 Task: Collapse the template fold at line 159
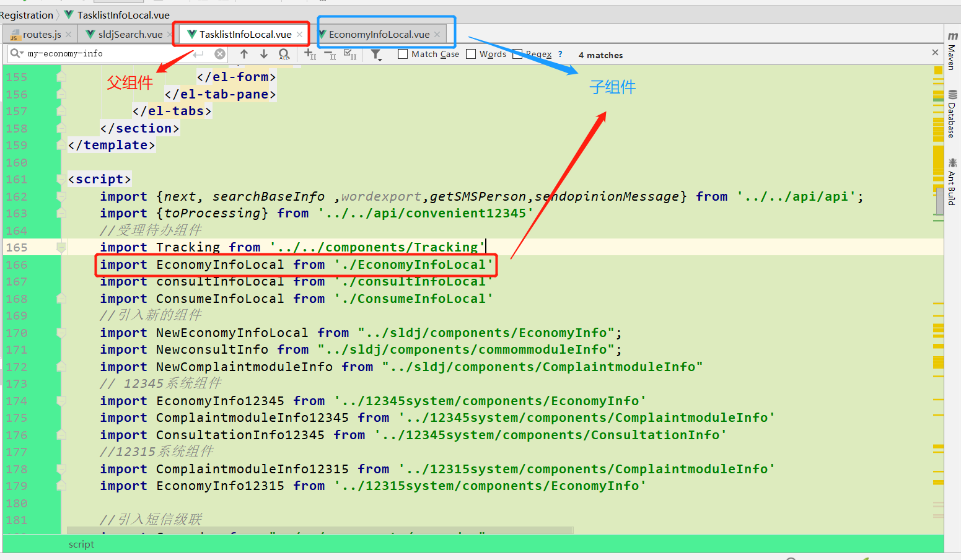61,145
